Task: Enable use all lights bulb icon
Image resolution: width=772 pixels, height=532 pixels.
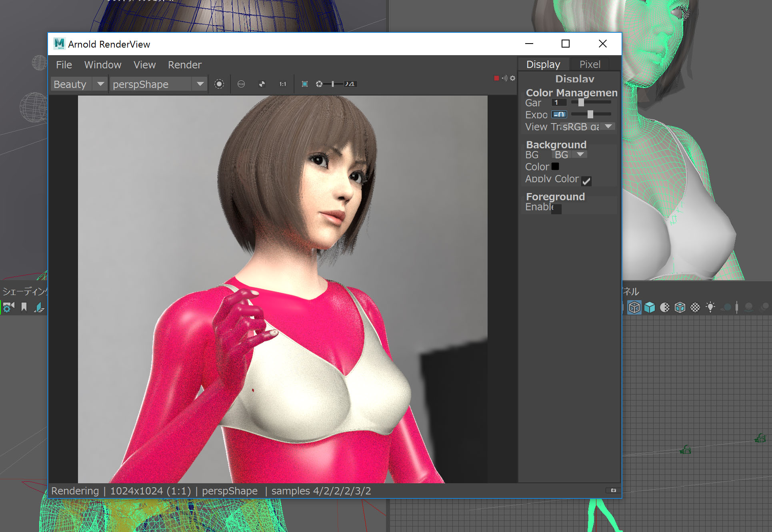Action: point(710,307)
